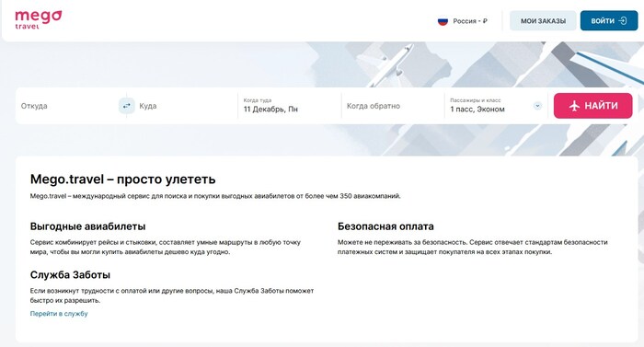644x347 pixels.
Task: Swap origin and destination fields
Action: pos(127,106)
